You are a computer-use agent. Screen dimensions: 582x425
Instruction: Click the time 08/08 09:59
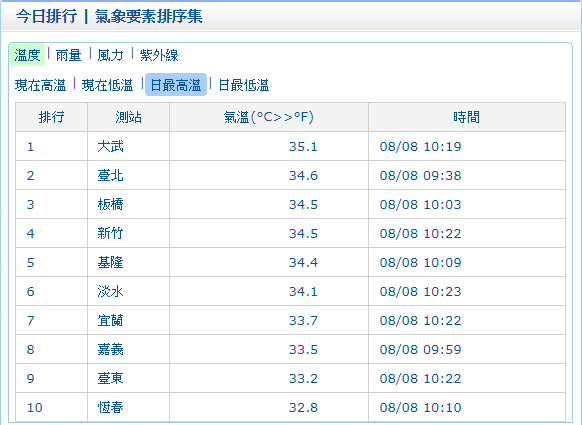(420, 350)
